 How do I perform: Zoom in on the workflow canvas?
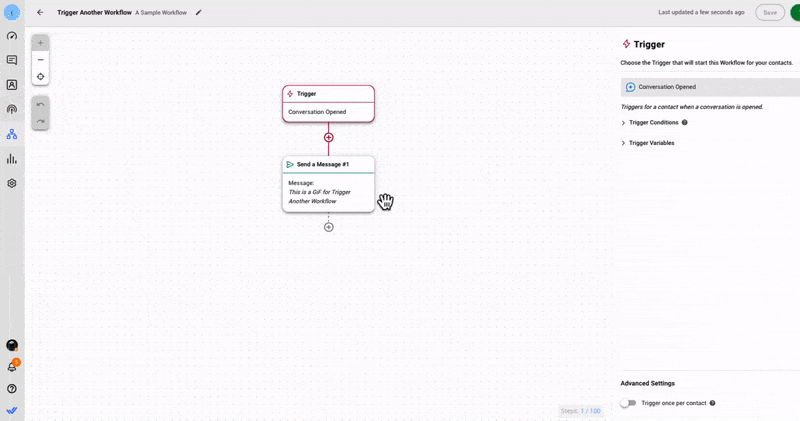coord(40,43)
